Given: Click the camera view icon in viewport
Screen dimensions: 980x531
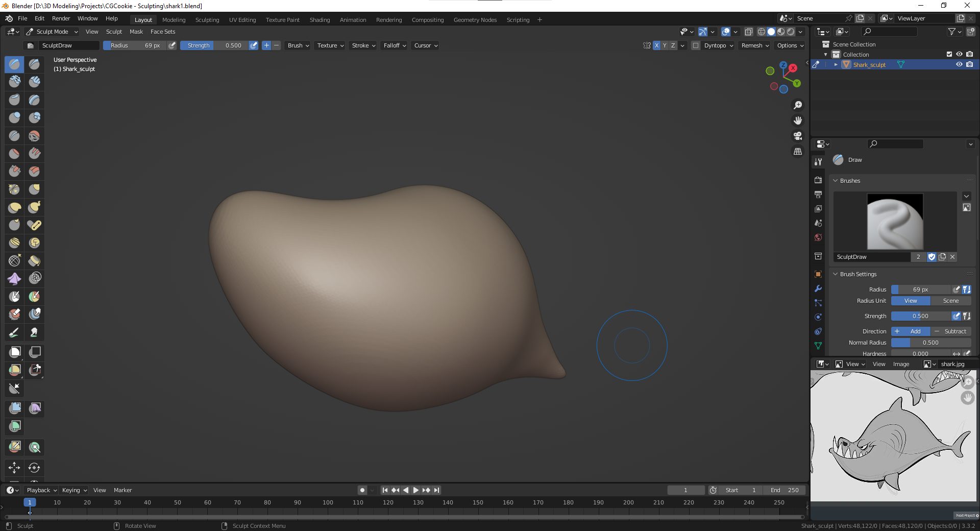Looking at the screenshot, I should coord(797,136).
